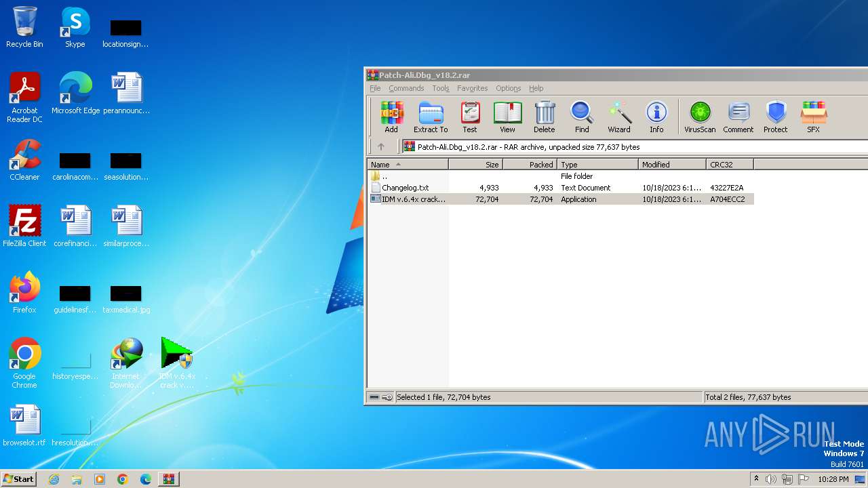
Task: Select corefinanci Word document icon
Action: 75,226
